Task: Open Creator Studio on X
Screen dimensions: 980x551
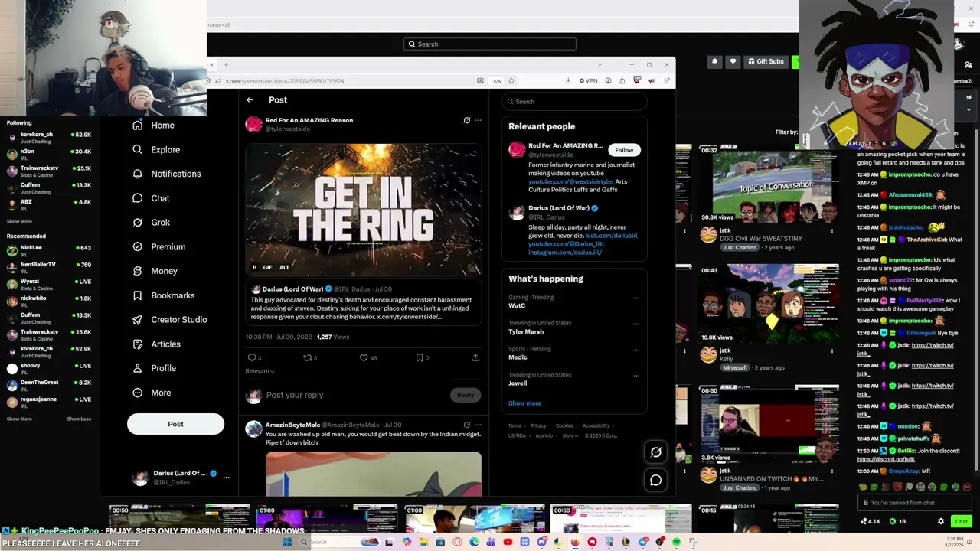Action: (170, 320)
